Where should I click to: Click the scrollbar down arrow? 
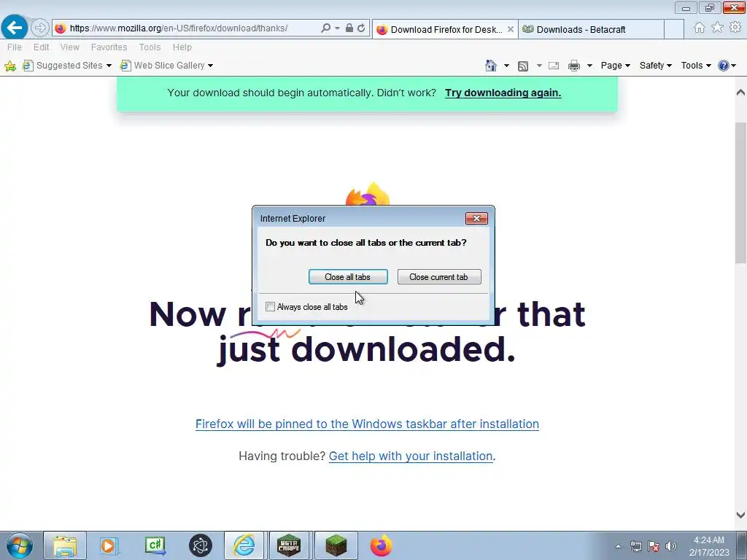point(740,515)
